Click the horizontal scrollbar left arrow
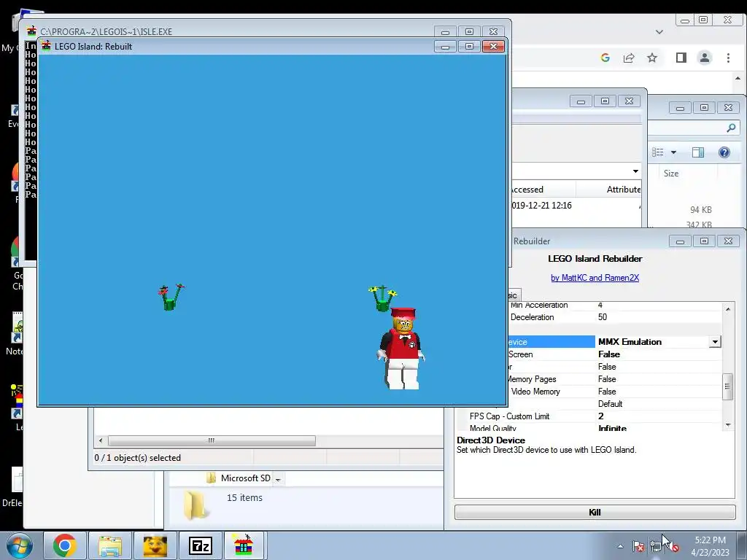The width and height of the screenshot is (747, 560). pos(101,440)
